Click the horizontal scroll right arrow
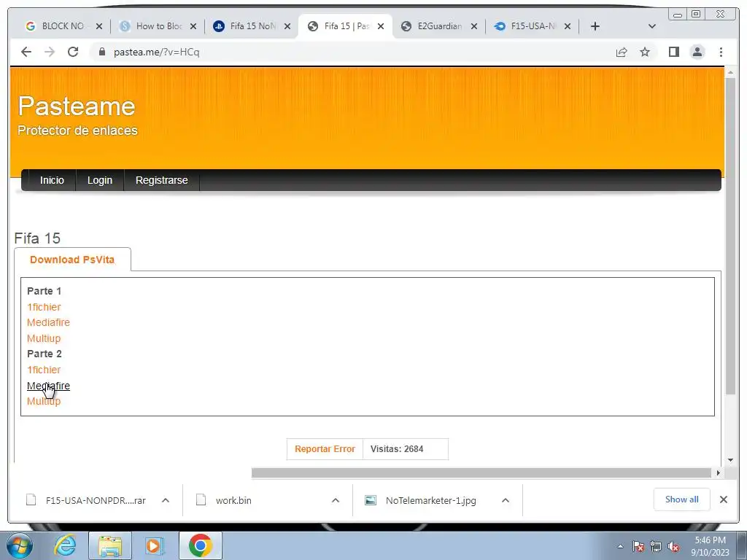747x560 pixels. (719, 472)
